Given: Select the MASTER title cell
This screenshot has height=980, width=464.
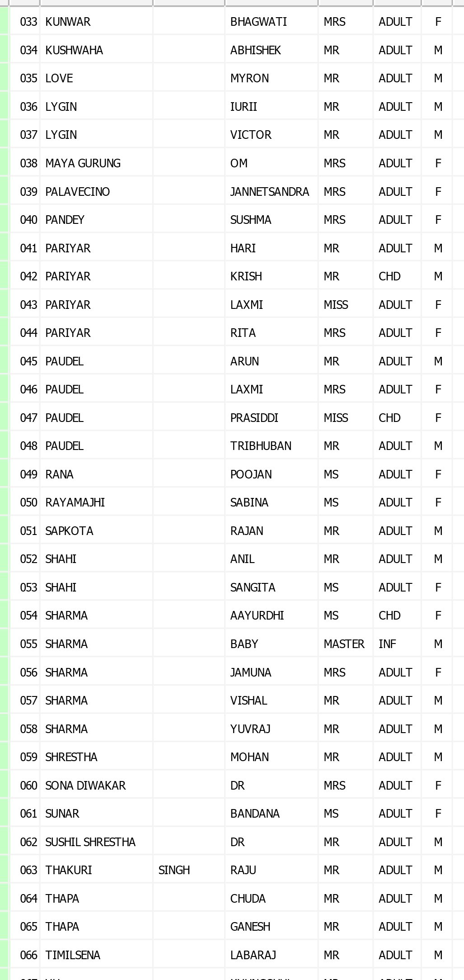Looking at the screenshot, I should pyautogui.click(x=344, y=644).
